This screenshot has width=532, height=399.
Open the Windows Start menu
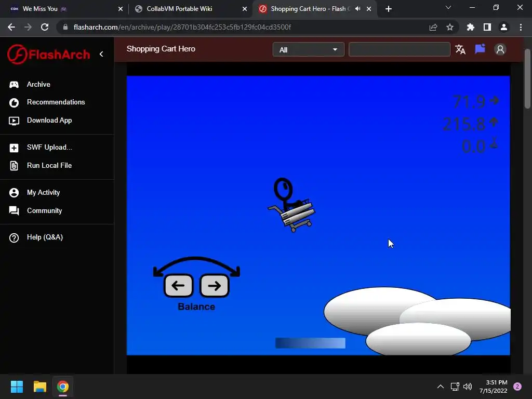coord(17,387)
